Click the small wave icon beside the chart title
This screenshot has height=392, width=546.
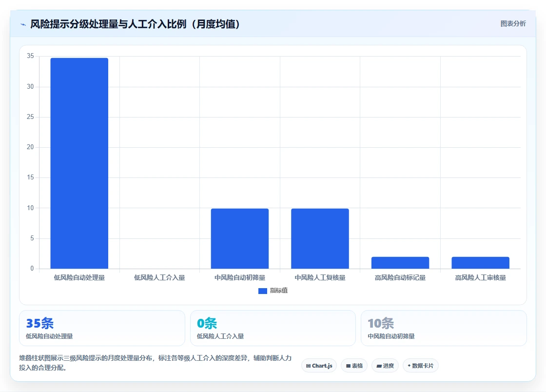click(x=23, y=24)
